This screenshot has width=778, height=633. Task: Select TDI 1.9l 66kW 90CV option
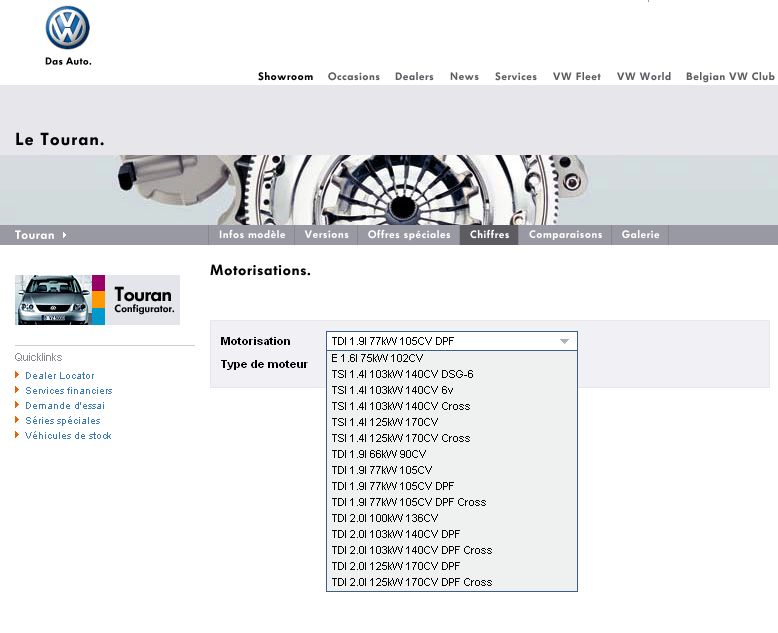pyautogui.click(x=452, y=454)
